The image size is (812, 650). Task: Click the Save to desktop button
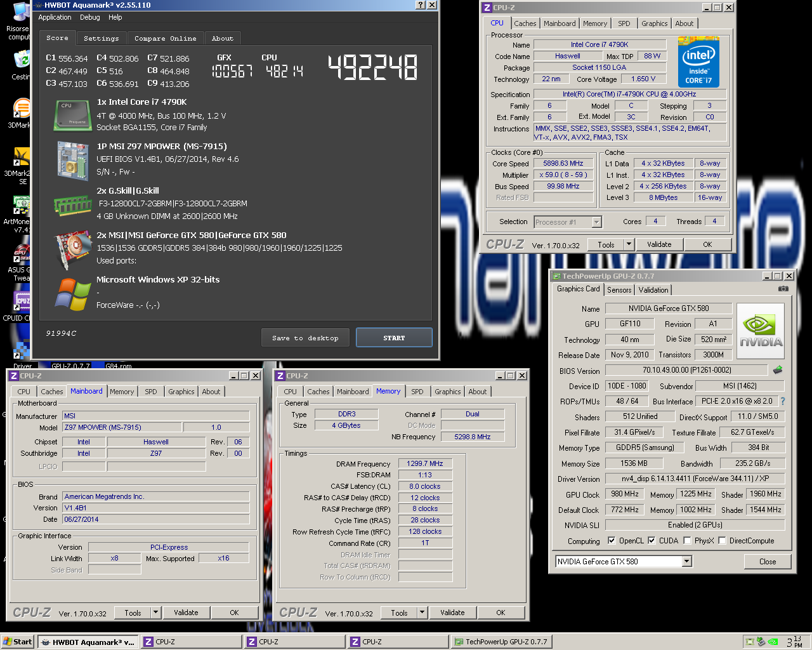coord(305,338)
